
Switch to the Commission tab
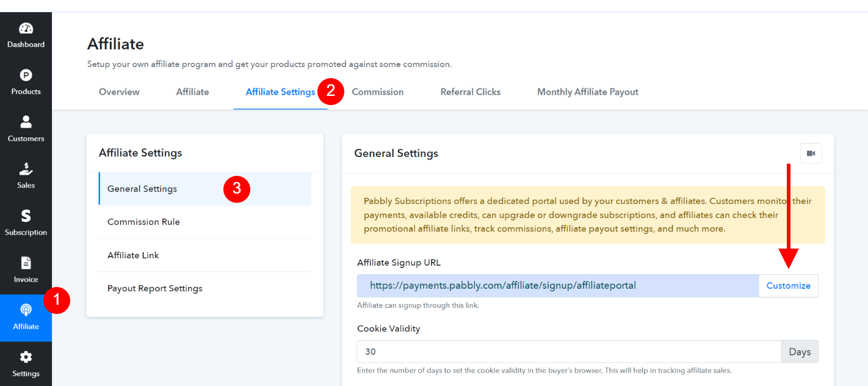coord(377,92)
